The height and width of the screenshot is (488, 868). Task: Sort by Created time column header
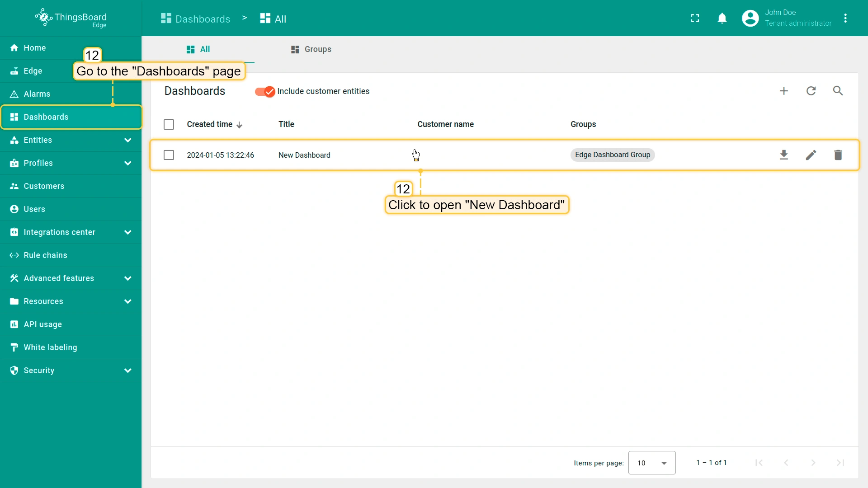tap(210, 124)
